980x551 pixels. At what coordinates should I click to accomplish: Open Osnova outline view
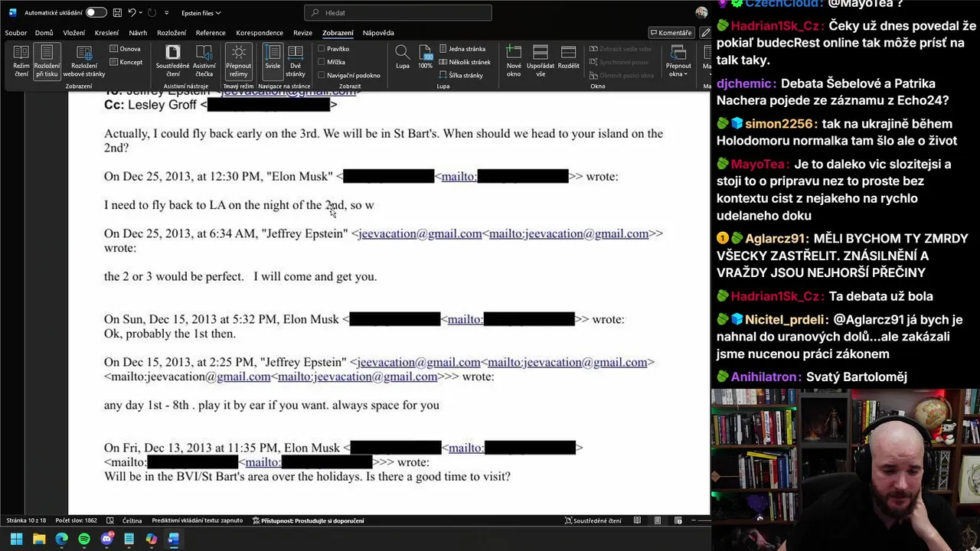[126, 49]
